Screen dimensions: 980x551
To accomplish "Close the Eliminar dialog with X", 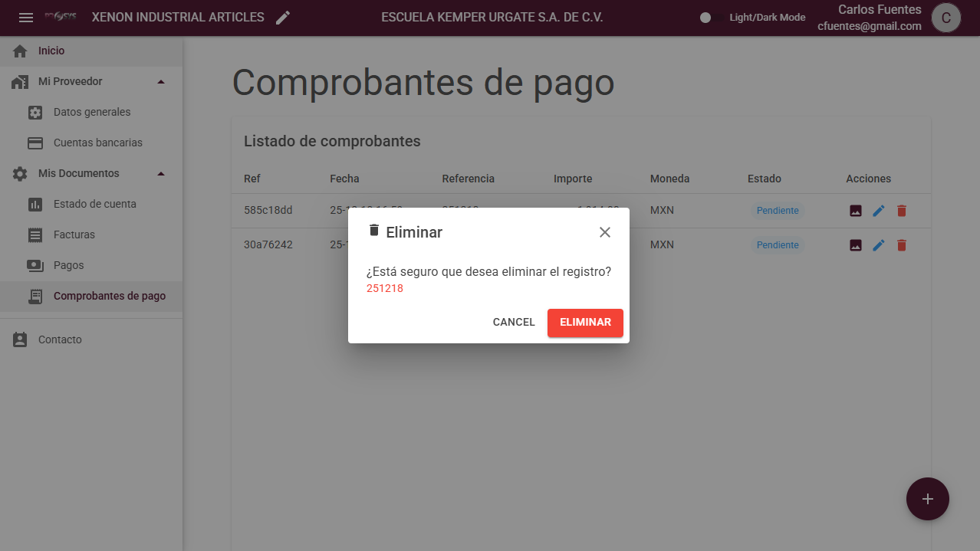I will pyautogui.click(x=605, y=232).
